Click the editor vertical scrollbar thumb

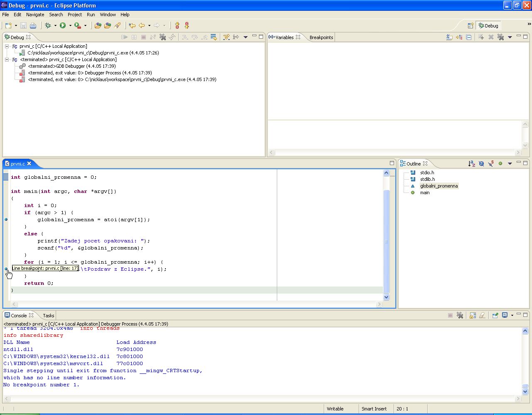[x=386, y=241]
